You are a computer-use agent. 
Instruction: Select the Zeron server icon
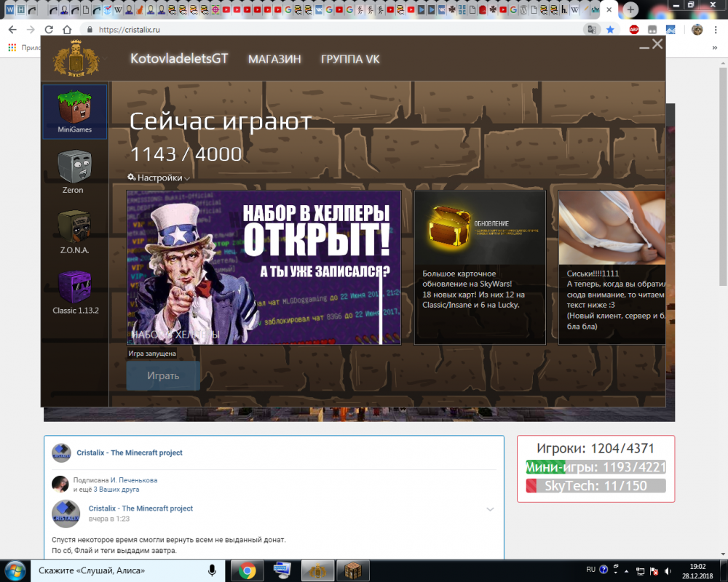(x=73, y=171)
